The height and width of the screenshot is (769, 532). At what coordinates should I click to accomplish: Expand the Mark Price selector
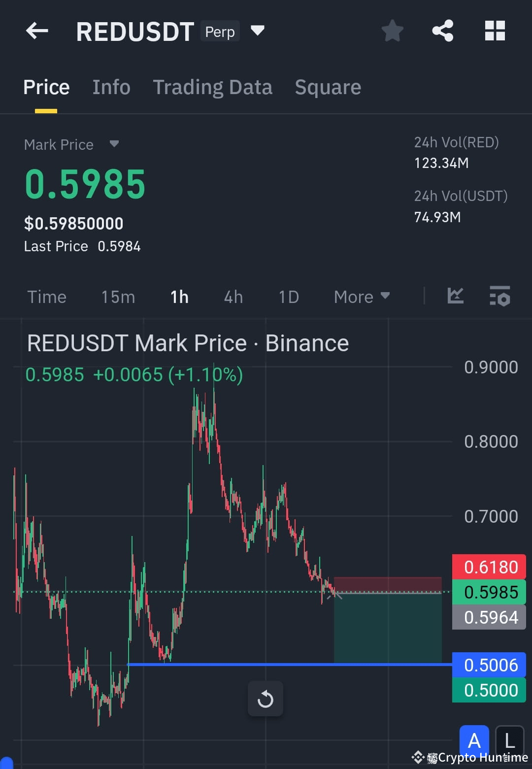[71, 144]
